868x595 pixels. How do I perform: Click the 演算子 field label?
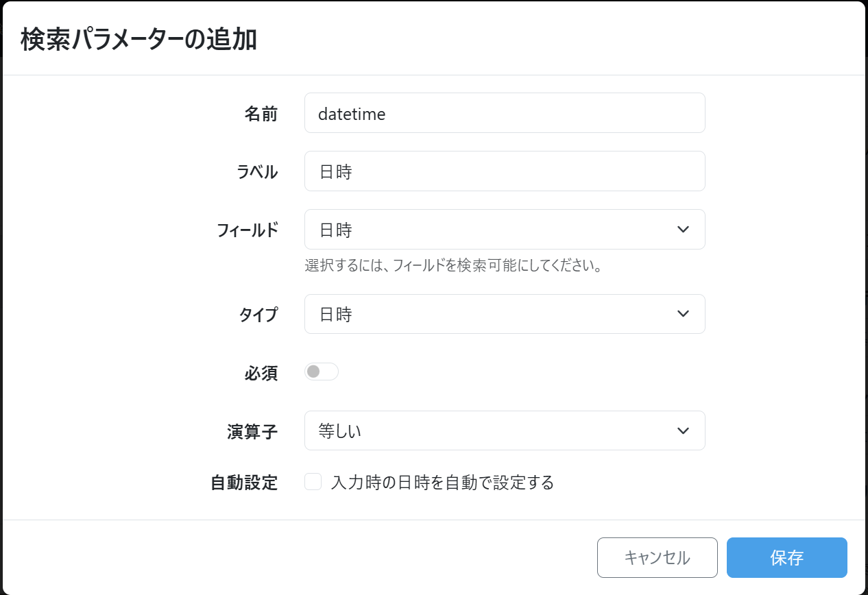tap(252, 432)
